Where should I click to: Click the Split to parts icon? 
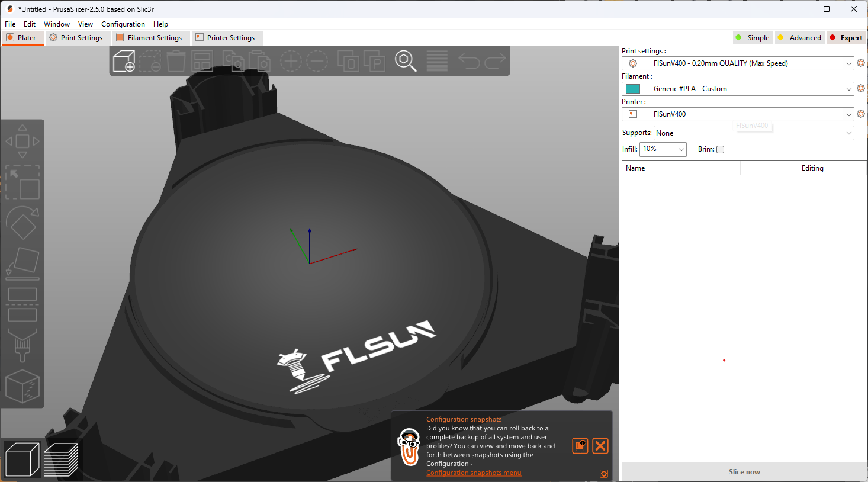click(x=374, y=61)
